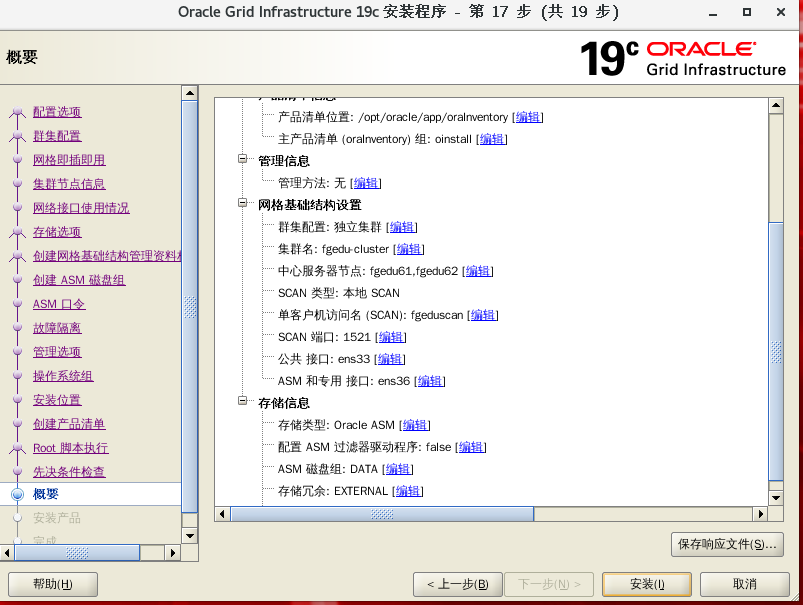Edit the SCAN name fgeduscan
The width and height of the screenshot is (803, 605).
(x=483, y=316)
